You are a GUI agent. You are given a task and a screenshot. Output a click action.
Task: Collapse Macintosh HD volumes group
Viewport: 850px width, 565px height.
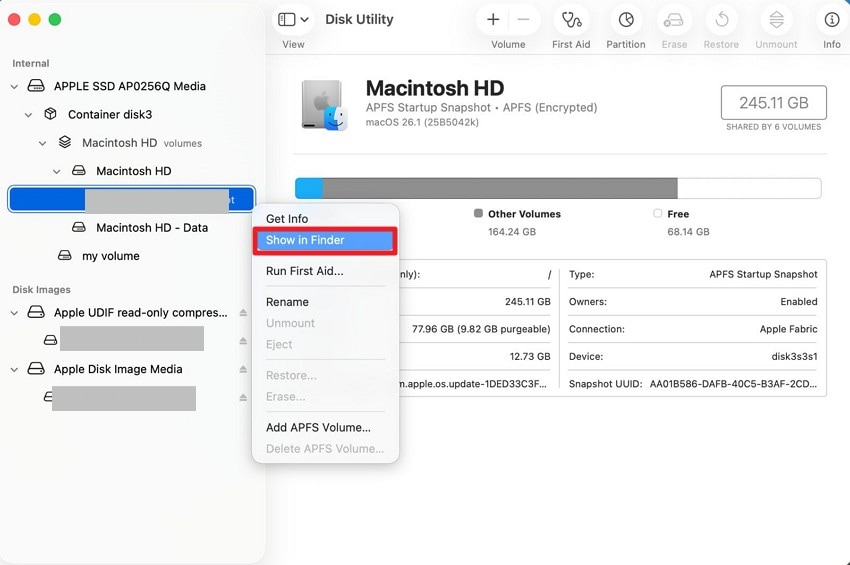[x=43, y=143]
